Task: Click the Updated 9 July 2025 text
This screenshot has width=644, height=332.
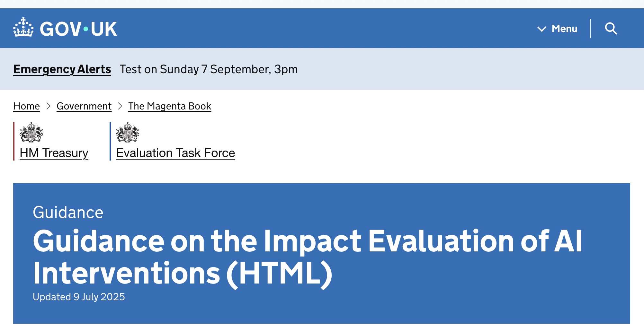Action: pyautogui.click(x=79, y=297)
